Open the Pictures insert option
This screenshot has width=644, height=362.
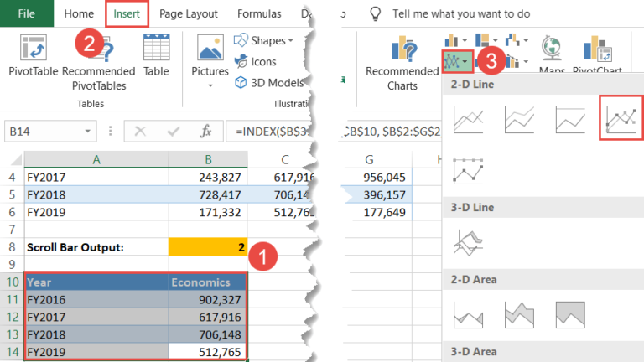(210, 60)
